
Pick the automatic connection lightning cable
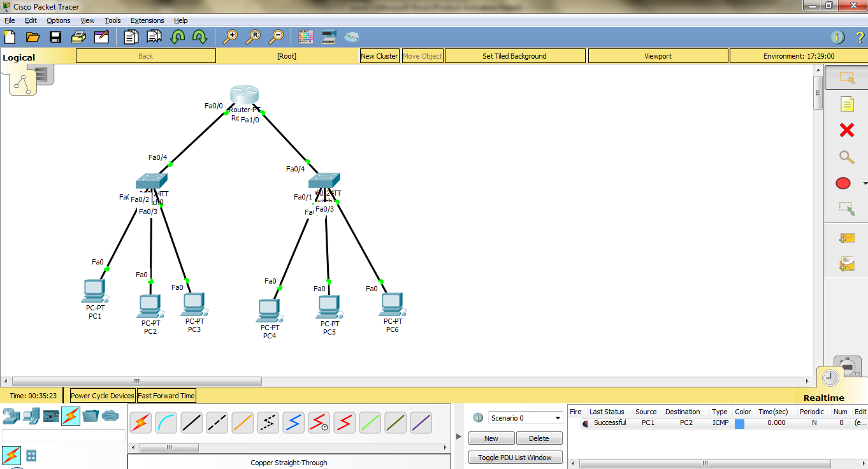(140, 422)
